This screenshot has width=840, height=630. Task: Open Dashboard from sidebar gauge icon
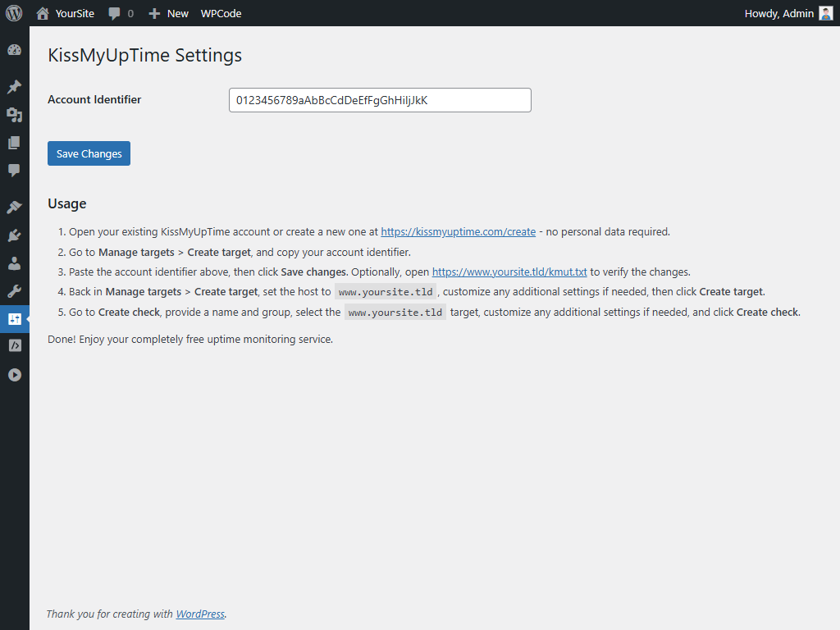15,50
